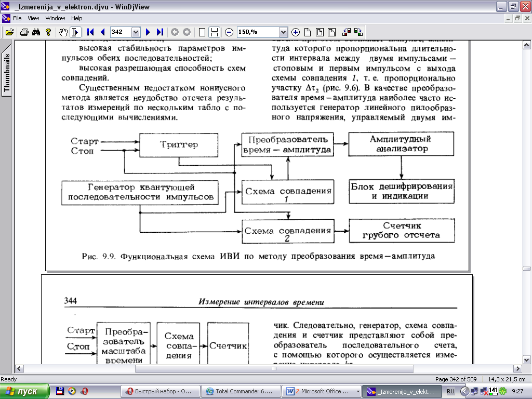
Task: Open the View menu
Action: point(33,18)
